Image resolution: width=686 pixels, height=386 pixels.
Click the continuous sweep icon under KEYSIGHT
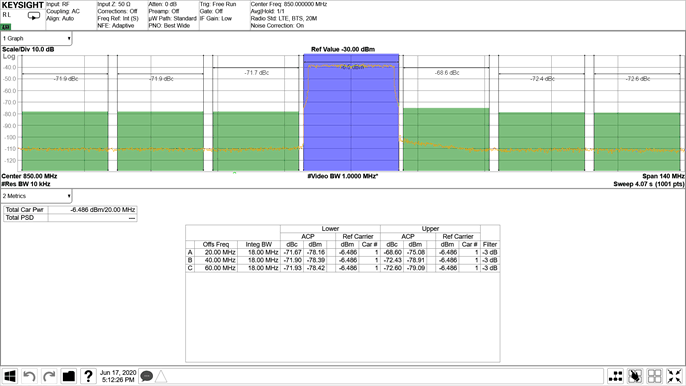[34, 16]
